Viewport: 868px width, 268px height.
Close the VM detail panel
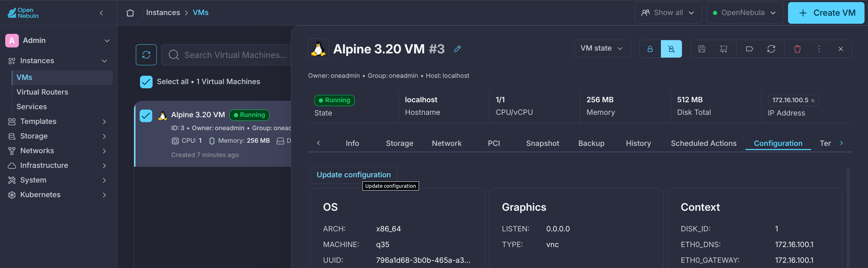(841, 49)
